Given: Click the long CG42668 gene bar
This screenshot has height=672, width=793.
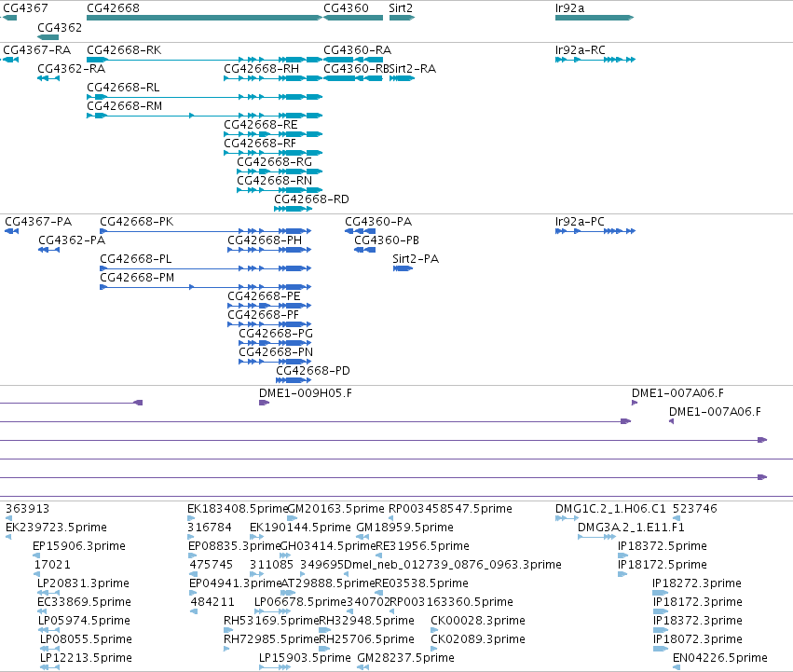Looking at the screenshot, I should 204,18.
